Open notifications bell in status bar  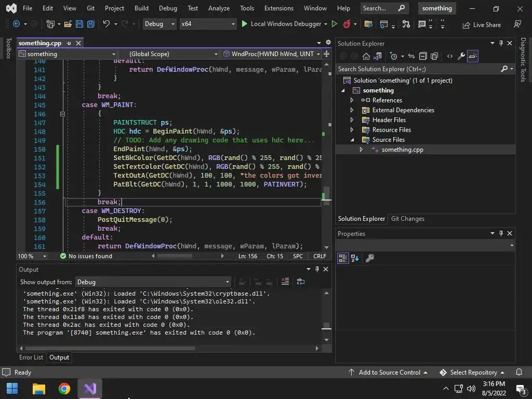point(519,372)
